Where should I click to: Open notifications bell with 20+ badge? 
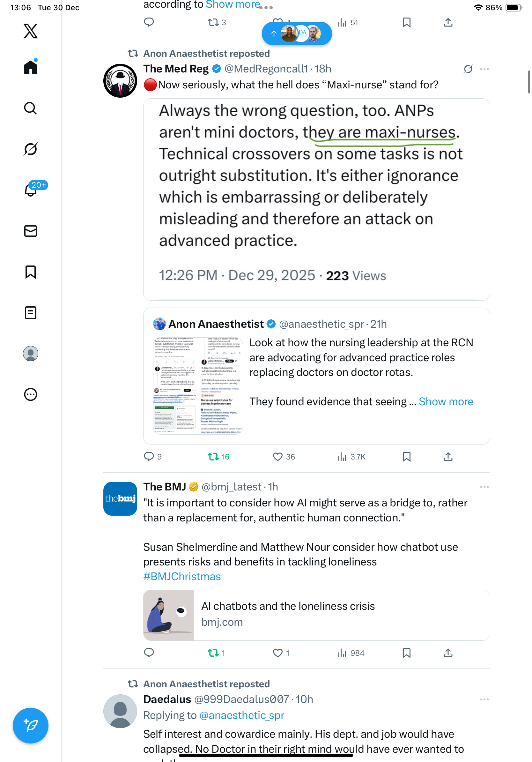(x=31, y=190)
